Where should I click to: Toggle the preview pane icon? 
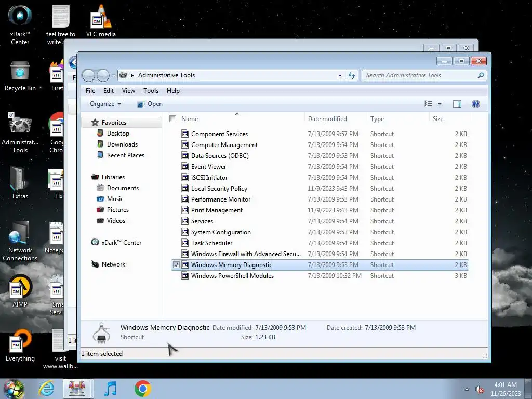[457, 104]
